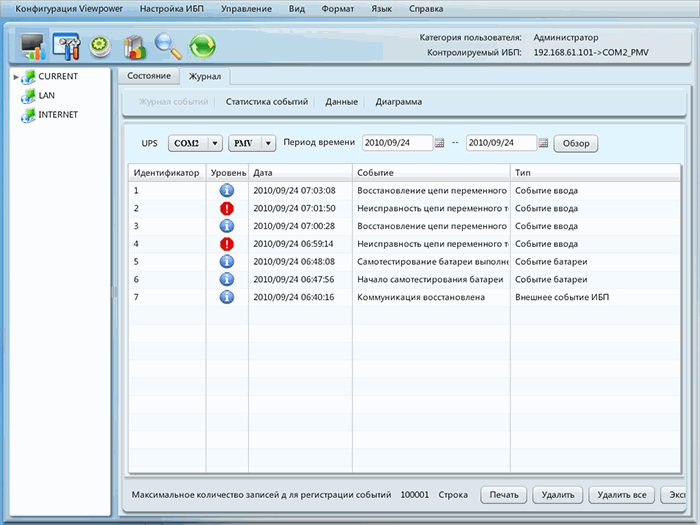Select the Журнал событий sub-tab
700x525 pixels.
coord(173,102)
